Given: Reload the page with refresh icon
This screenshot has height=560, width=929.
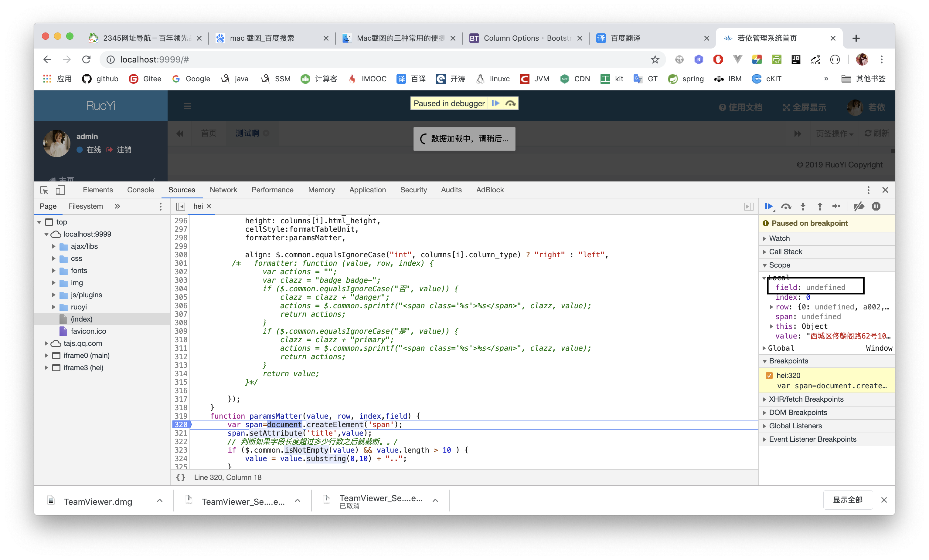Looking at the screenshot, I should 86,59.
